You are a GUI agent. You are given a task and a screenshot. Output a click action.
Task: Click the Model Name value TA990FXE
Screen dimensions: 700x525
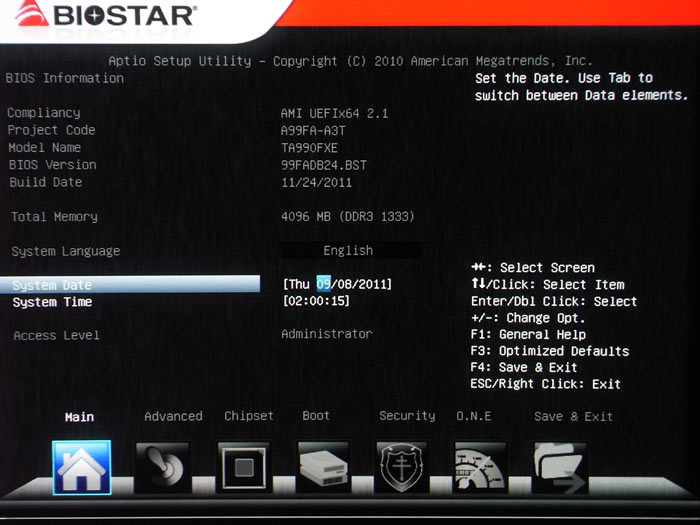309,148
